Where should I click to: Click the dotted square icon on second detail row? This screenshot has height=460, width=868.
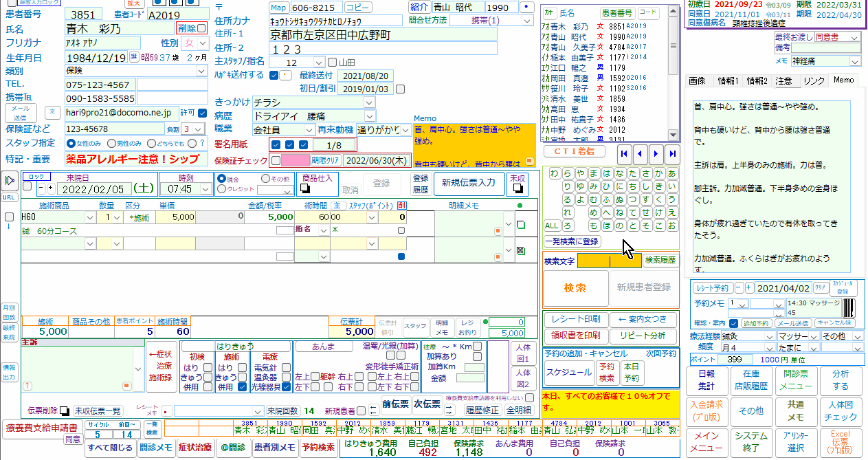click(520, 250)
